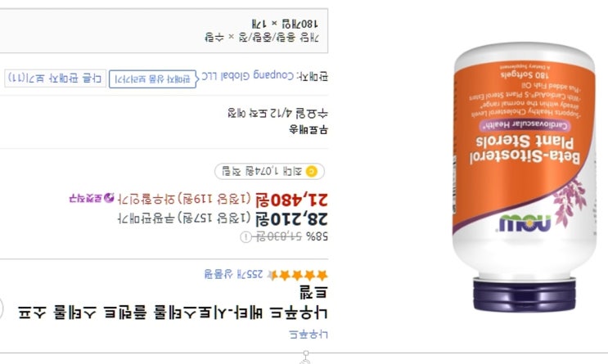Click the Beta-Sitosterol bottle product image

coord(525,178)
